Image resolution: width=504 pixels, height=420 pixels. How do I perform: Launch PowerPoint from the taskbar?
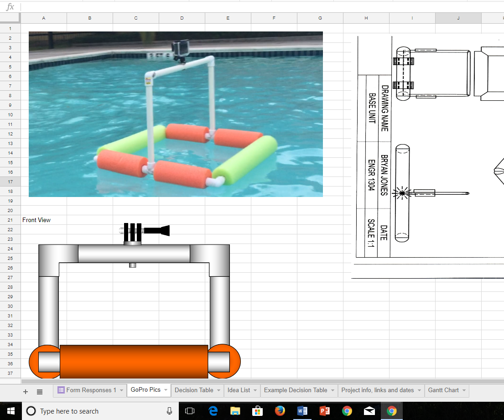(324, 411)
